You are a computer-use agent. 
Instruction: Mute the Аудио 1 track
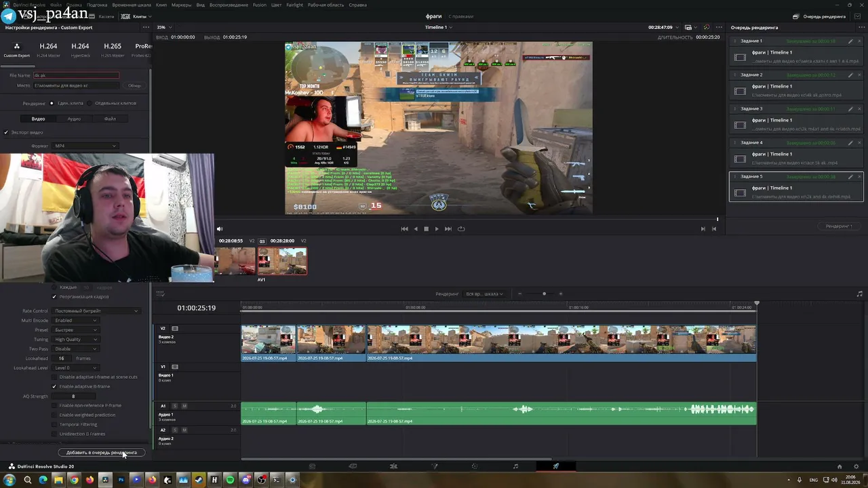tap(184, 406)
